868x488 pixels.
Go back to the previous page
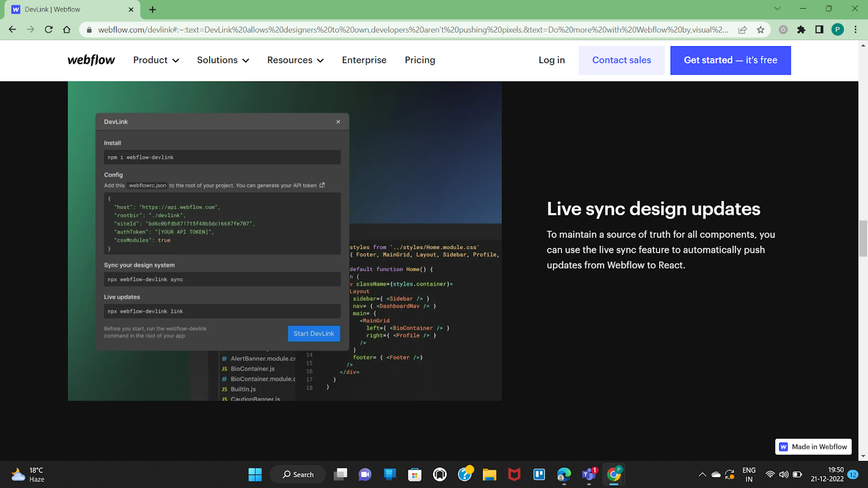pos(12,30)
